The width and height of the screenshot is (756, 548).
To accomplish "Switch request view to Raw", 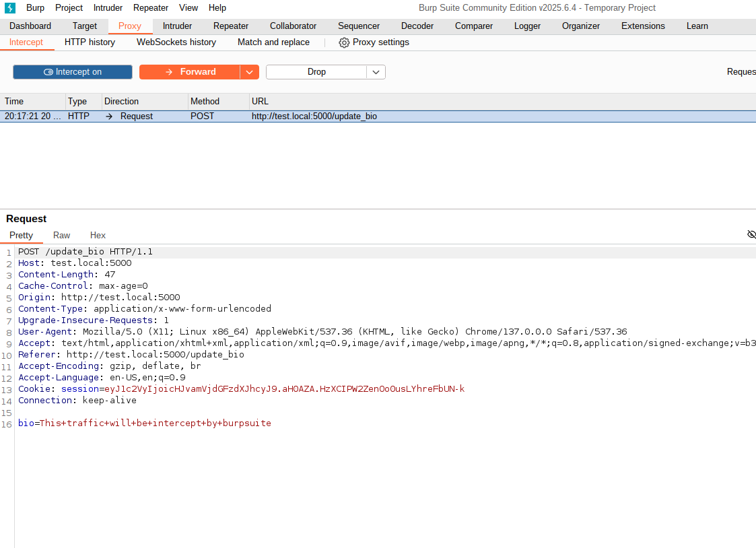I will 62,235.
